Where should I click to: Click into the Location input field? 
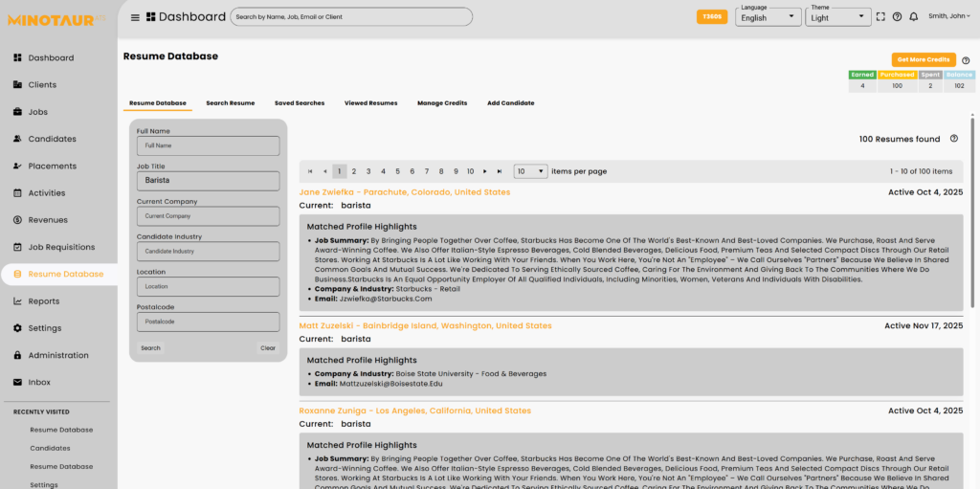point(208,286)
